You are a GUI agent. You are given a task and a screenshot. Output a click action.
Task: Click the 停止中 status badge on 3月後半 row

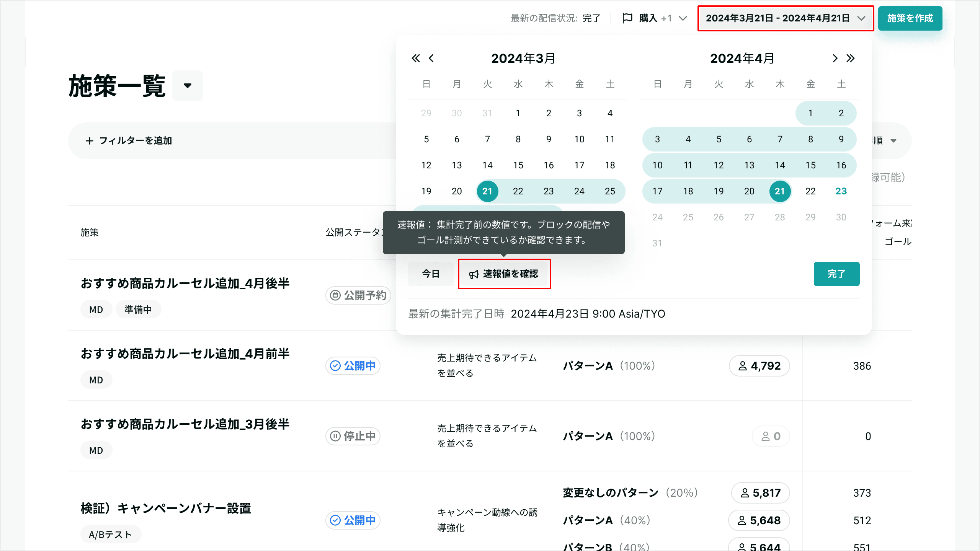click(353, 436)
